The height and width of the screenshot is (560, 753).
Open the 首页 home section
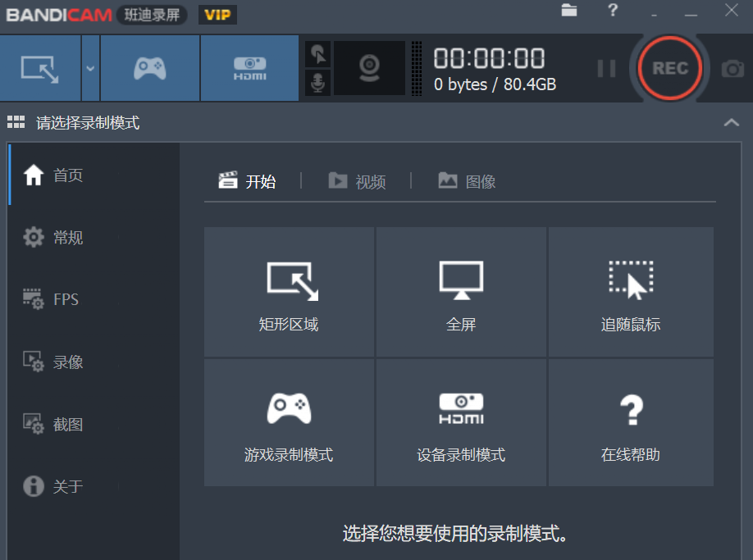coord(94,175)
